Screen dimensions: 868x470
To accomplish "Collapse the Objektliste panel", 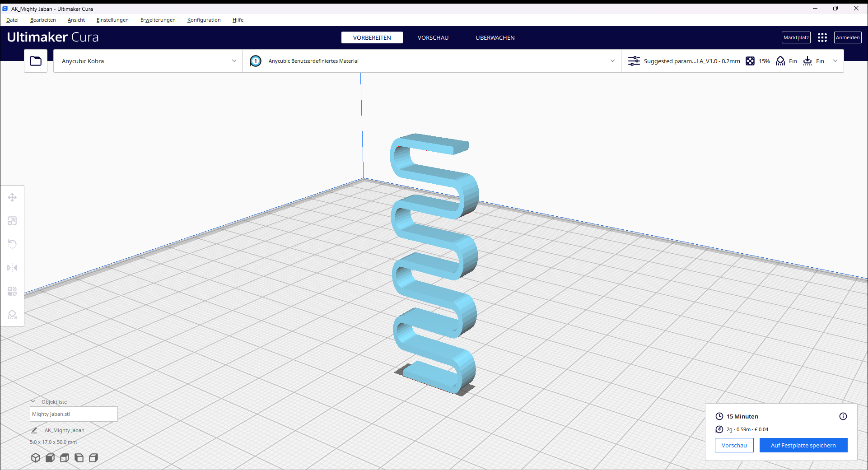I will 33,400.
